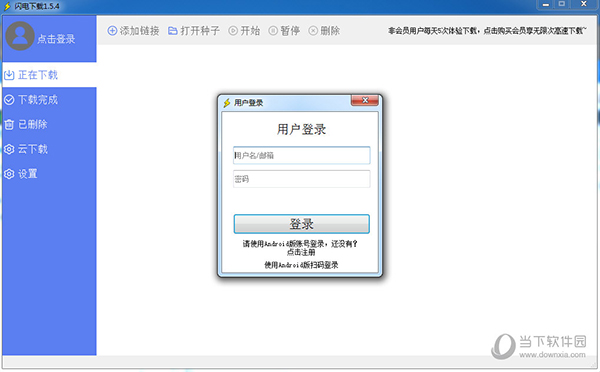
Task: Open the 设置 settings tab
Action: (x=49, y=174)
